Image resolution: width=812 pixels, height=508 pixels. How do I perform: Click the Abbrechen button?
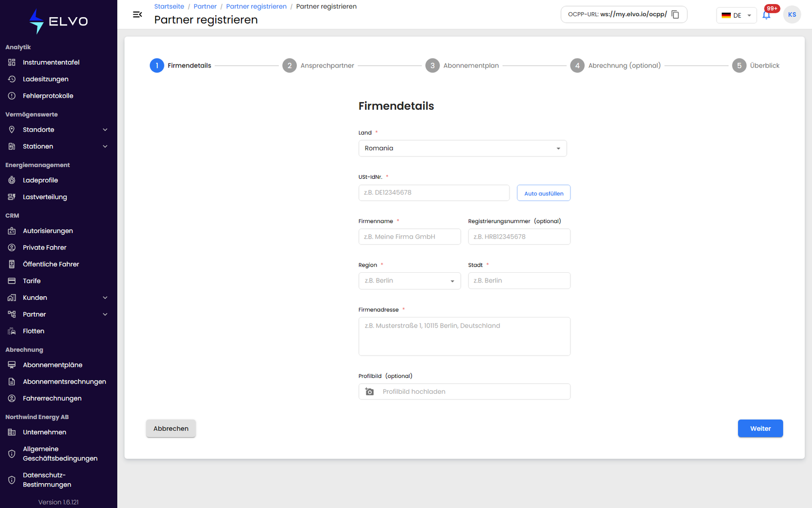(171, 428)
